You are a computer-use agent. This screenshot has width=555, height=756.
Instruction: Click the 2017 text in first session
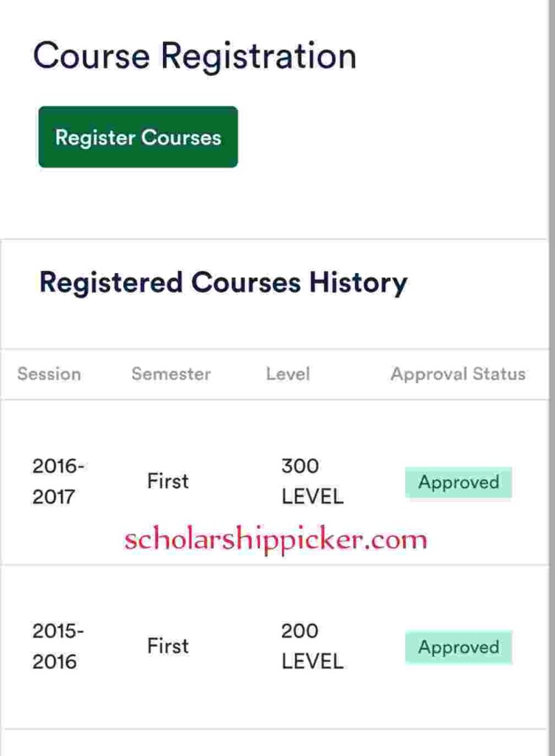[53, 497]
